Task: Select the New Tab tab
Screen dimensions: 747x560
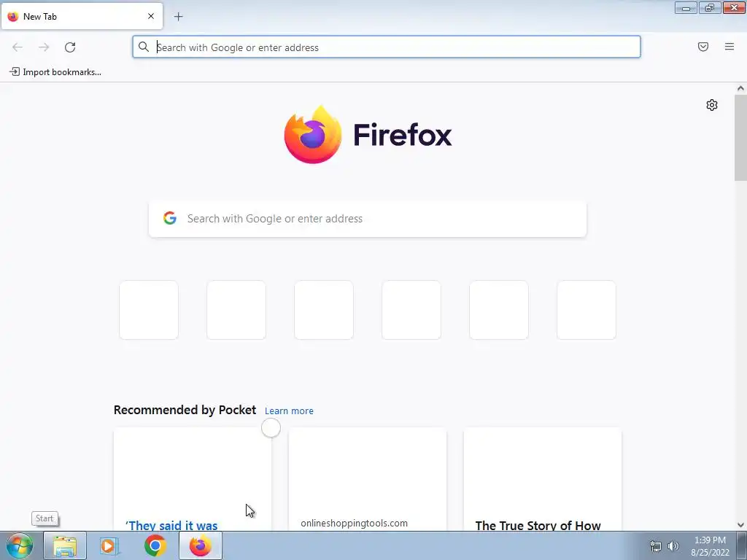Action: (x=82, y=16)
